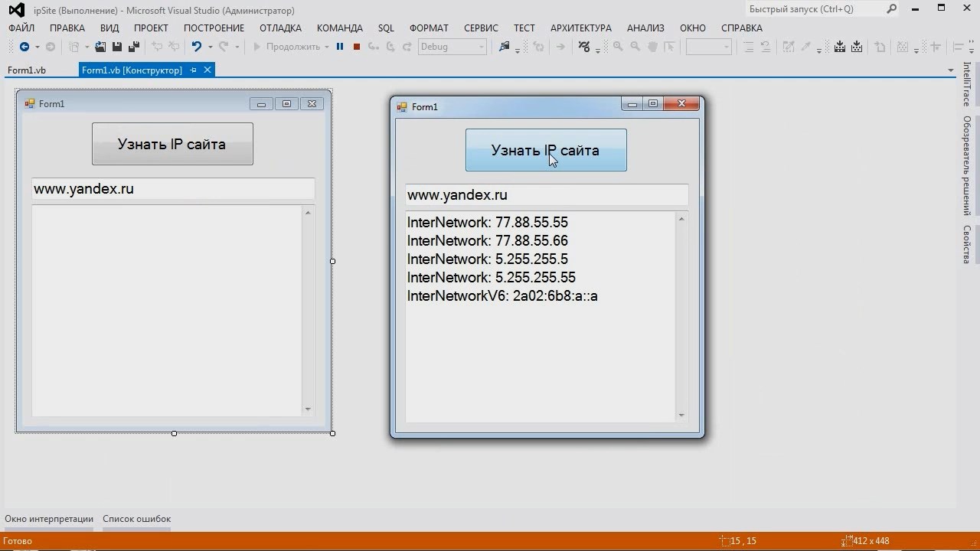The height and width of the screenshot is (551, 980).
Task: Click the Step Into debug icon
Action: (x=374, y=47)
